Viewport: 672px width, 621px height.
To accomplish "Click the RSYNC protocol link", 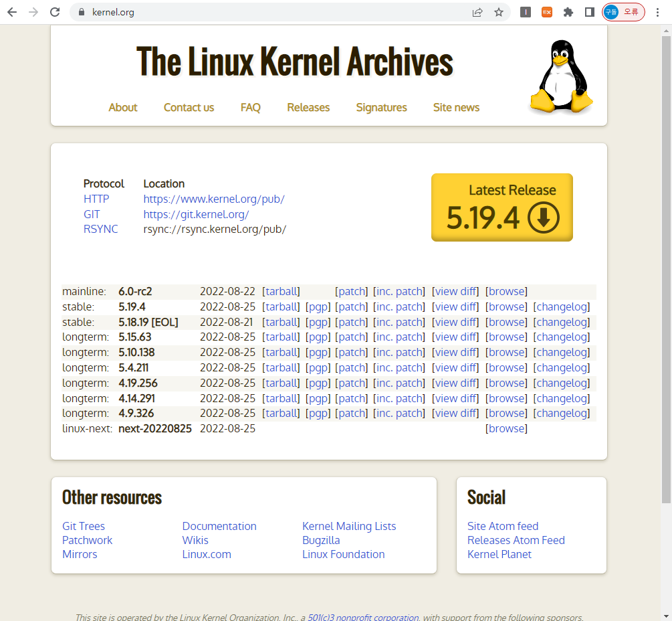I will point(101,229).
